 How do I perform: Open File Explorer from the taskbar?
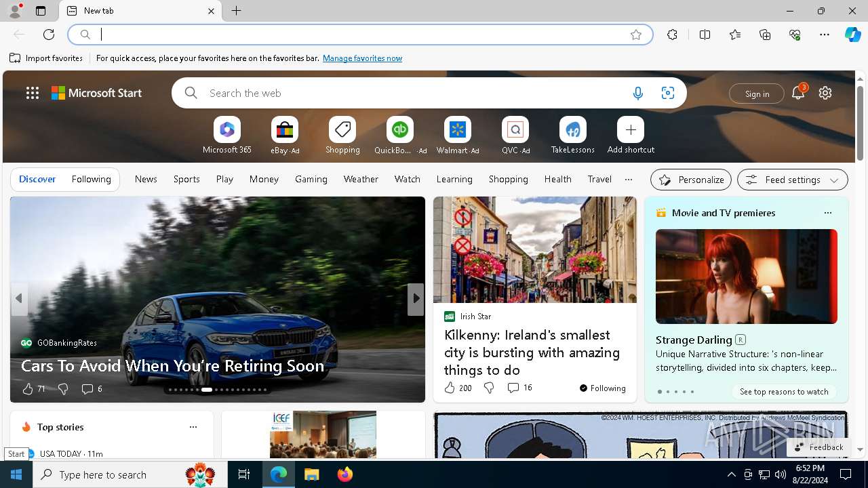click(x=311, y=474)
